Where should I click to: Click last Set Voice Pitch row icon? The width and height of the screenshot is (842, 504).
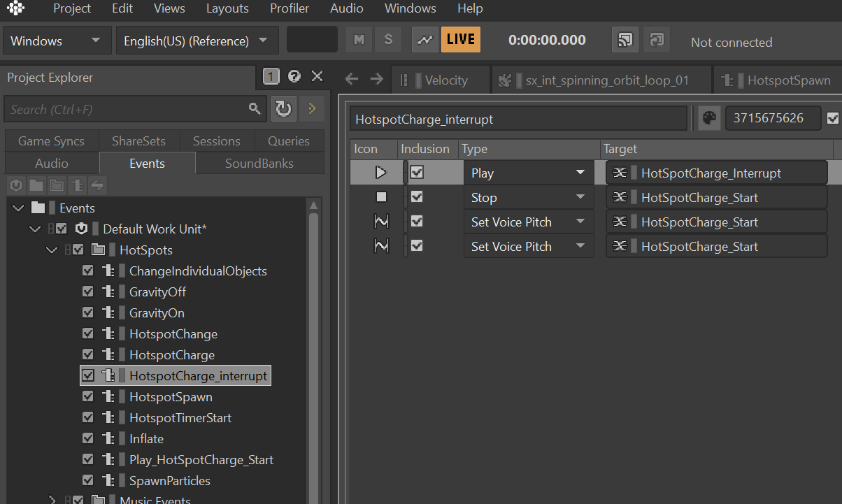tap(381, 246)
